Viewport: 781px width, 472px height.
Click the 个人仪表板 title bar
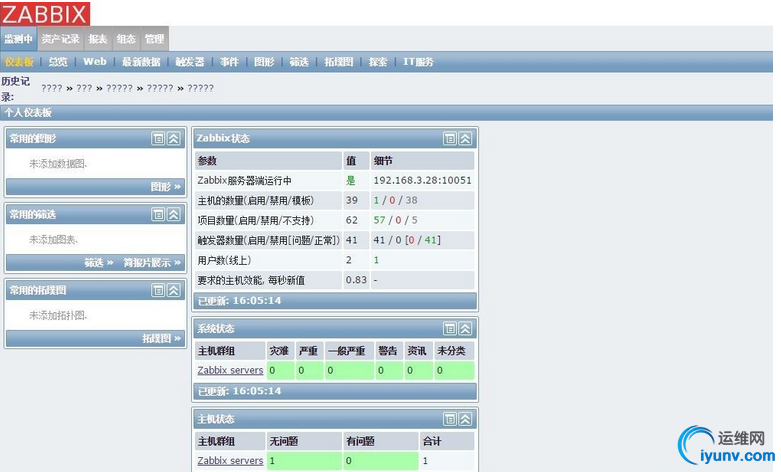[x=387, y=113]
